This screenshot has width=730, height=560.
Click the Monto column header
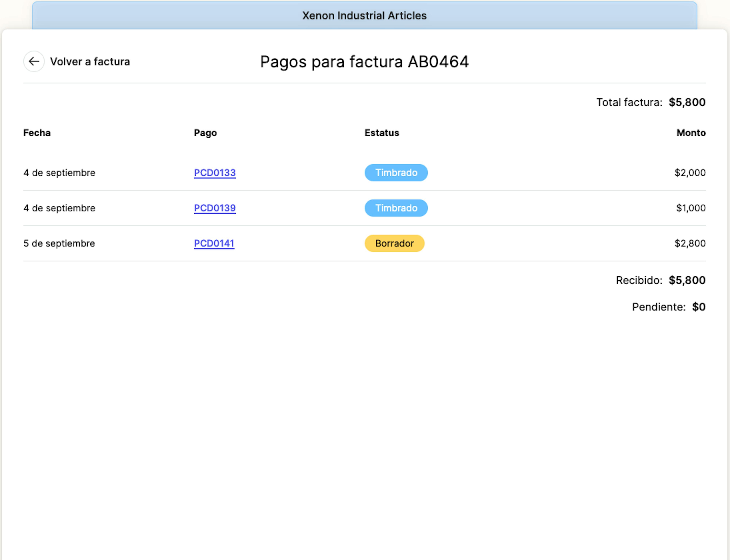tap(691, 133)
